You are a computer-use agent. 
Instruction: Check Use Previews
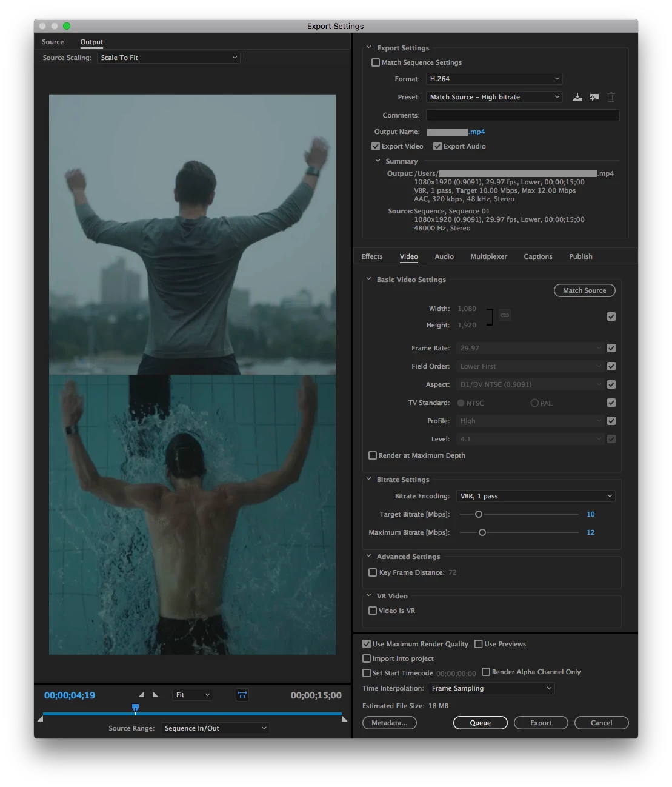479,644
